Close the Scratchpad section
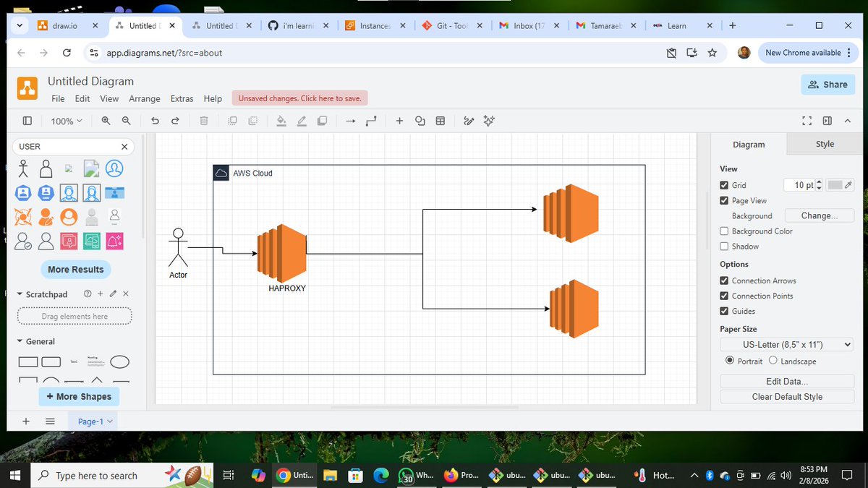 tap(125, 294)
